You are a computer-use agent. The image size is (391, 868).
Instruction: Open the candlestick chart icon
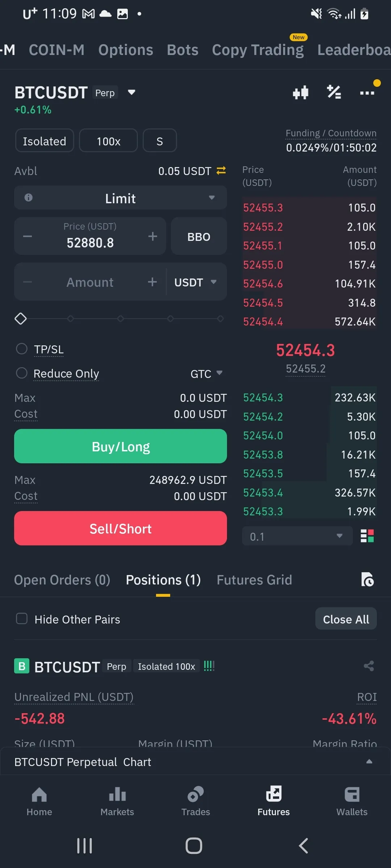point(300,93)
